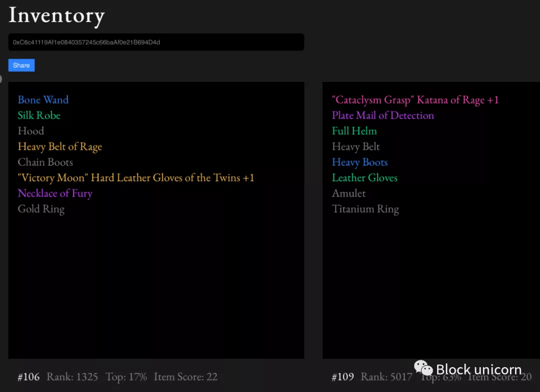Click the Hood item text
This screenshot has width=540, height=392.
tap(31, 131)
